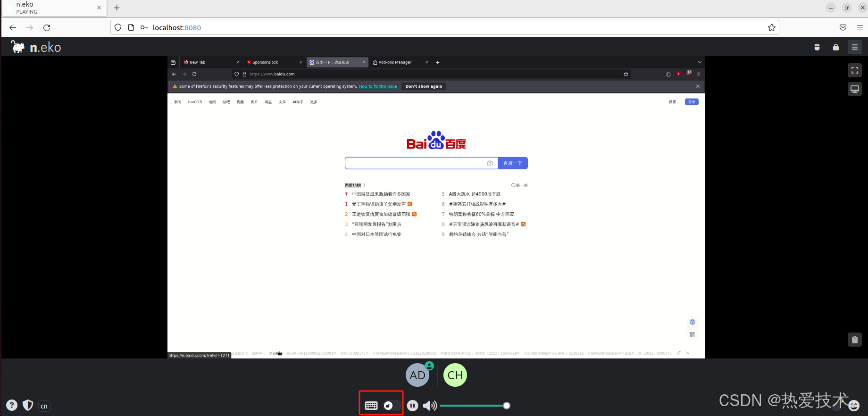Open the emoji picker icon
This screenshot has width=868, height=416.
[x=854, y=405]
